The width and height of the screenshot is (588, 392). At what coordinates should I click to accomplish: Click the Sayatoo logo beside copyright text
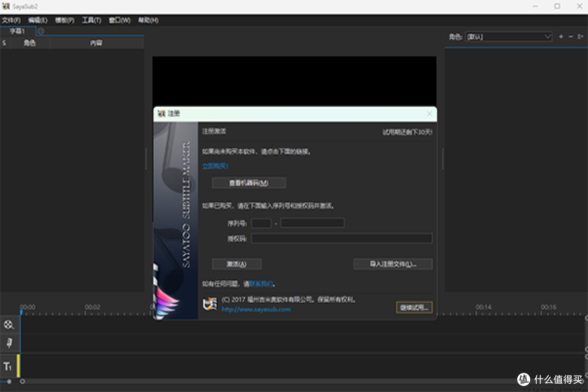210,304
